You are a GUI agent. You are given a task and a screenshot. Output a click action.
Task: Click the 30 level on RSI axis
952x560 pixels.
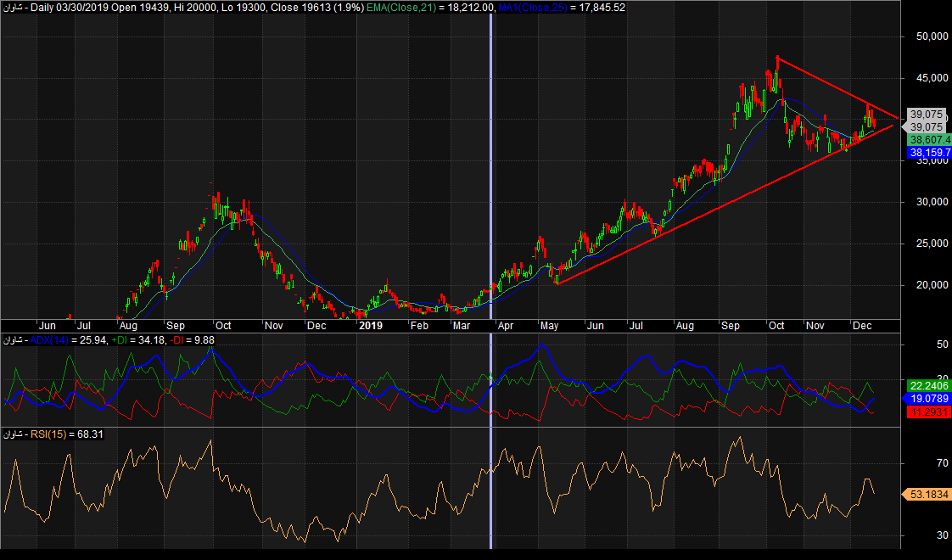pos(943,535)
